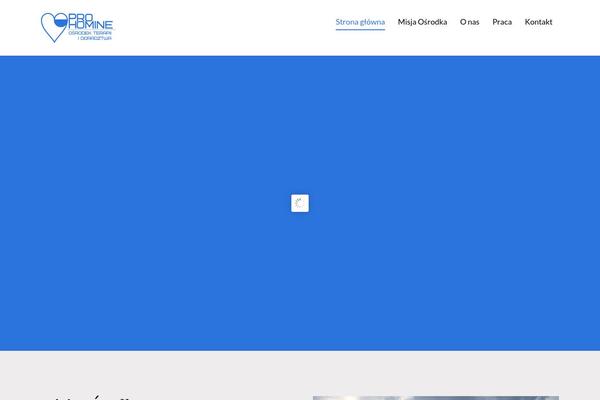Screen dimensions: 600x400
Task: Open the Kontakt page
Action: (538, 22)
